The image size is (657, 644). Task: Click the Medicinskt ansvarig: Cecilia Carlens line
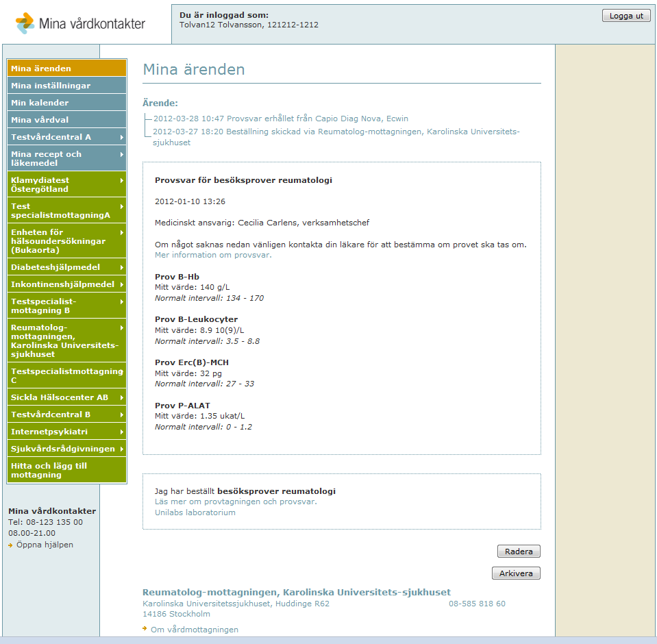pyautogui.click(x=262, y=223)
